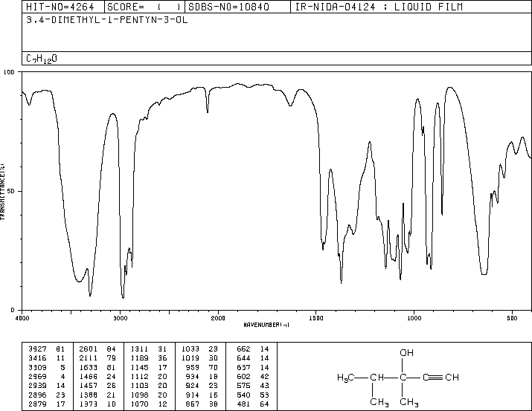Click the C≡CH alkyne group in structure
The height and width of the screenshot is (411, 532).
point(440,377)
